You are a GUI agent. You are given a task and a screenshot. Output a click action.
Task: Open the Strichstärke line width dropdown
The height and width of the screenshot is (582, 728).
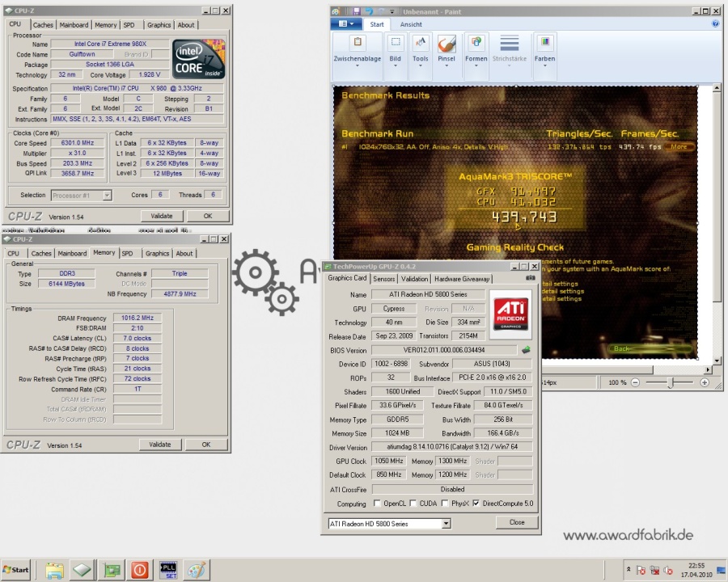tap(510, 54)
